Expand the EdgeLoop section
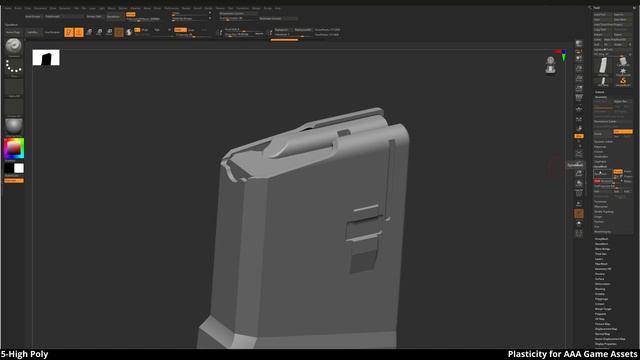 600,147
